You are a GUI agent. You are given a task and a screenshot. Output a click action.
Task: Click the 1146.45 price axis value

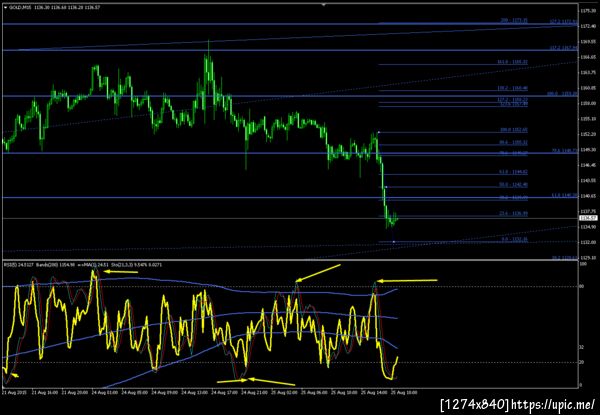coord(588,165)
